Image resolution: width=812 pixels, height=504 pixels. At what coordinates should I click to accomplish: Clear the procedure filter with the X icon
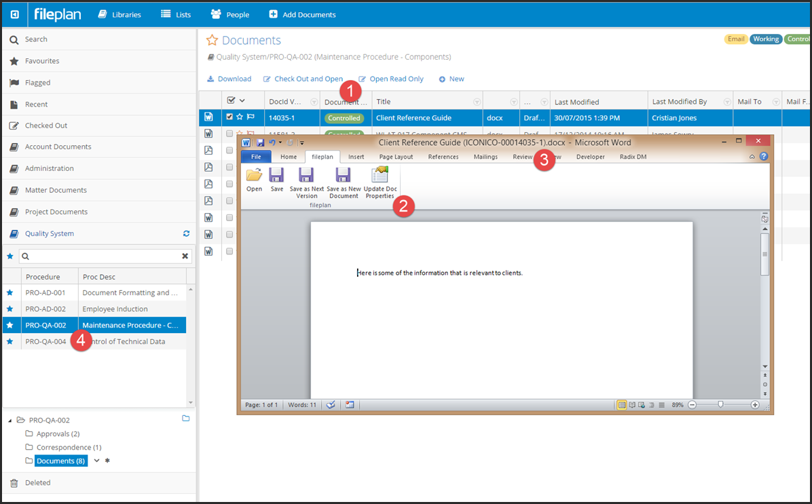point(185,256)
